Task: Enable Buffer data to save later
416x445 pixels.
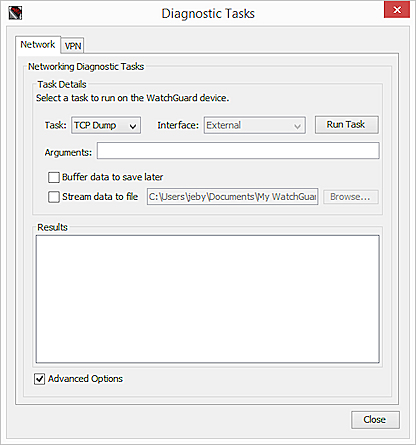Action: coord(54,177)
